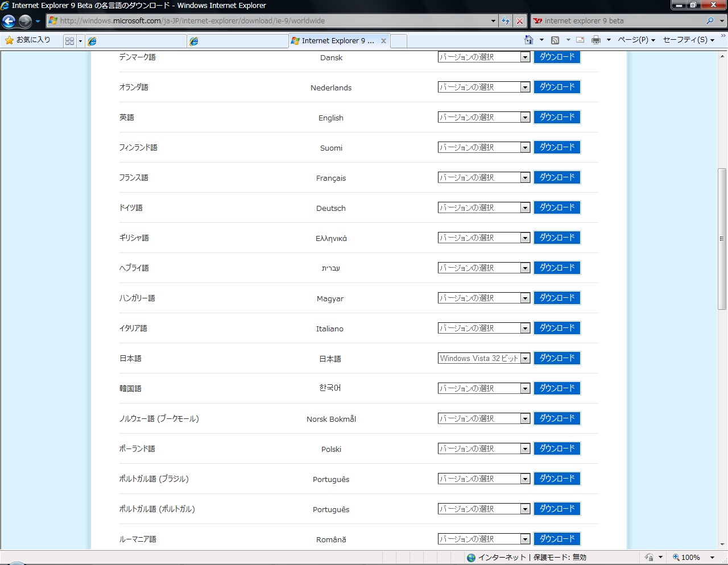This screenshot has width=728, height=565.
Task: Click the vertical scrollbar up arrow
Action: point(722,56)
